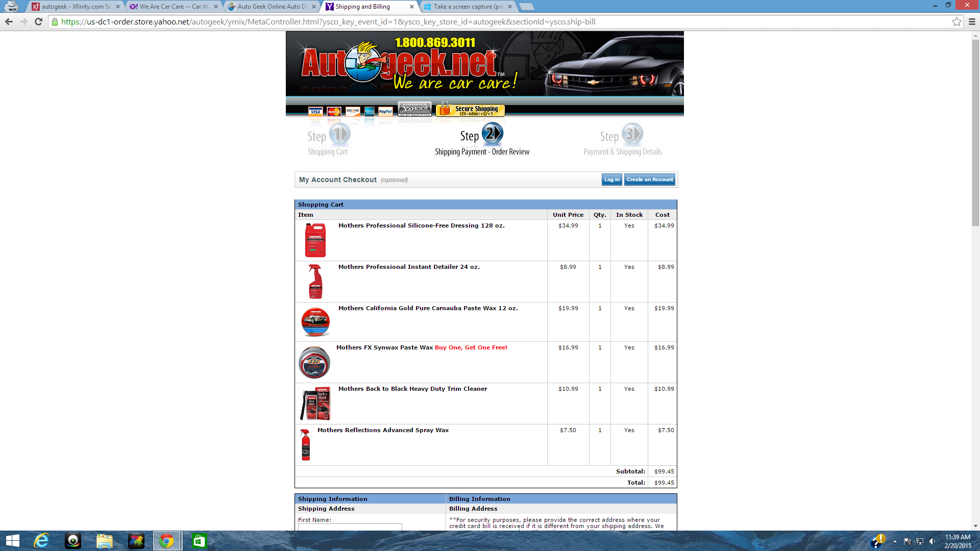The width and height of the screenshot is (980, 551).
Task: Click the Step 3 arrow icon
Action: point(633,134)
